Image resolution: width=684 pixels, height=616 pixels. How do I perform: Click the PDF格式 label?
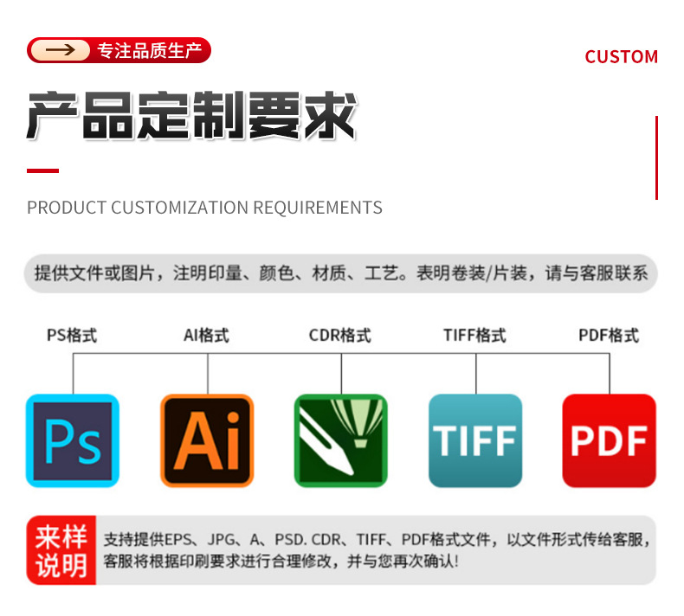pyautogui.click(x=609, y=335)
